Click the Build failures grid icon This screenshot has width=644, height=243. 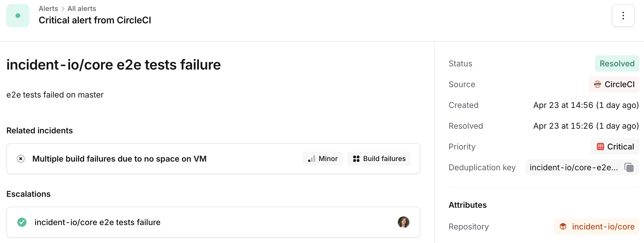356,158
